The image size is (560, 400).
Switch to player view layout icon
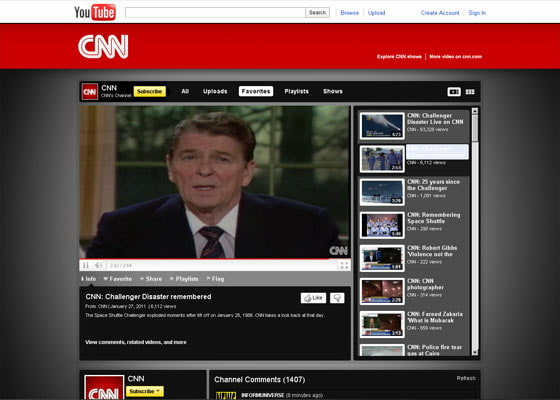point(454,92)
